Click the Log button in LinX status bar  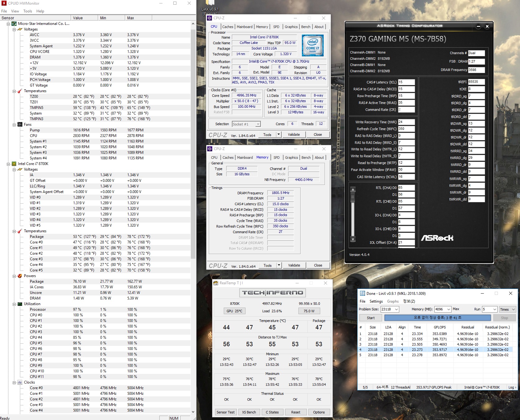[x=512, y=387]
